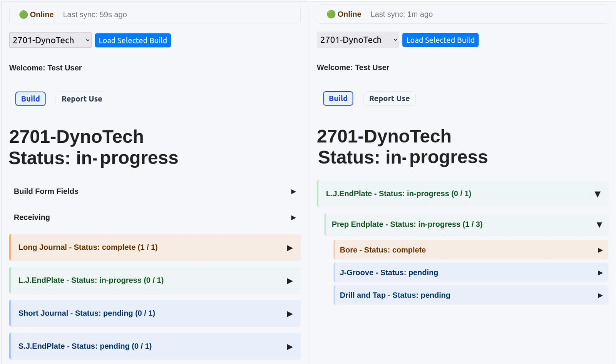Open the build selector in the right panel
The width and height of the screenshot is (616, 364).
[x=357, y=40]
